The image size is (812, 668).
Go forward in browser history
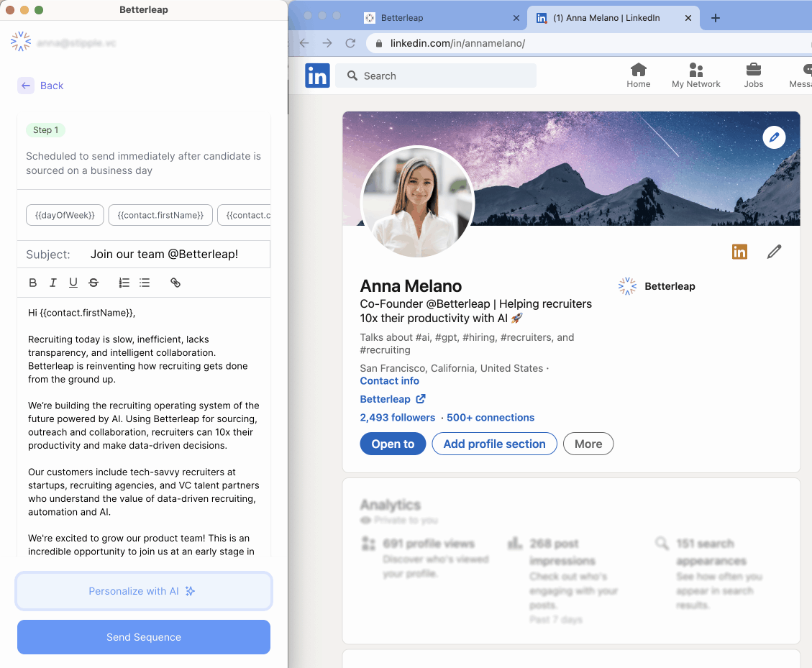(327, 43)
